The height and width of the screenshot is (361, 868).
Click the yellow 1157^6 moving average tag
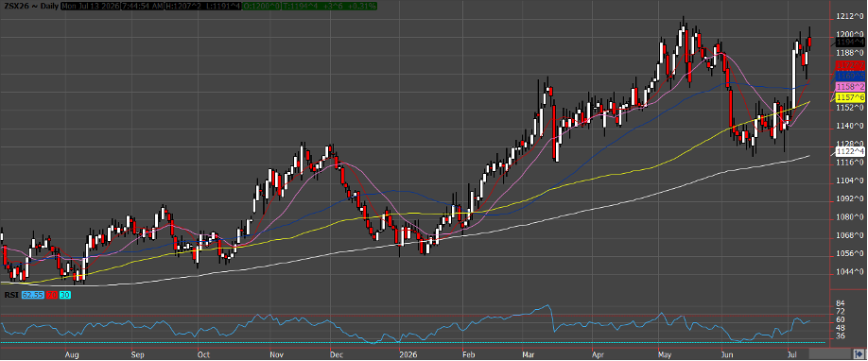850,97
